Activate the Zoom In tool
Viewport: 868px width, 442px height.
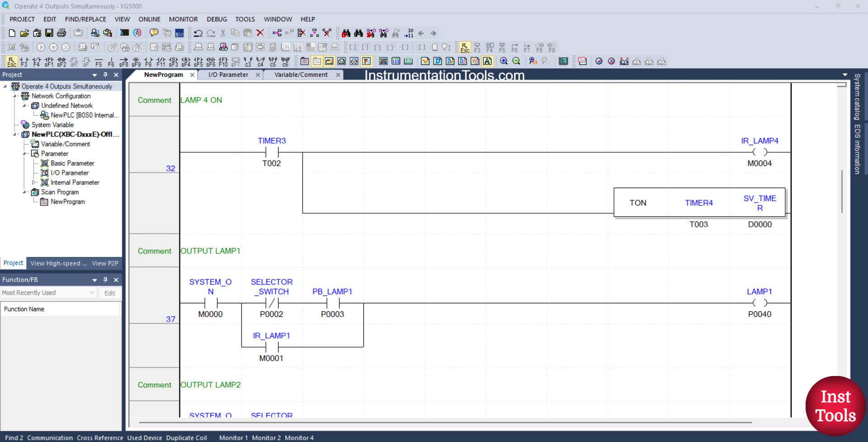tap(504, 61)
